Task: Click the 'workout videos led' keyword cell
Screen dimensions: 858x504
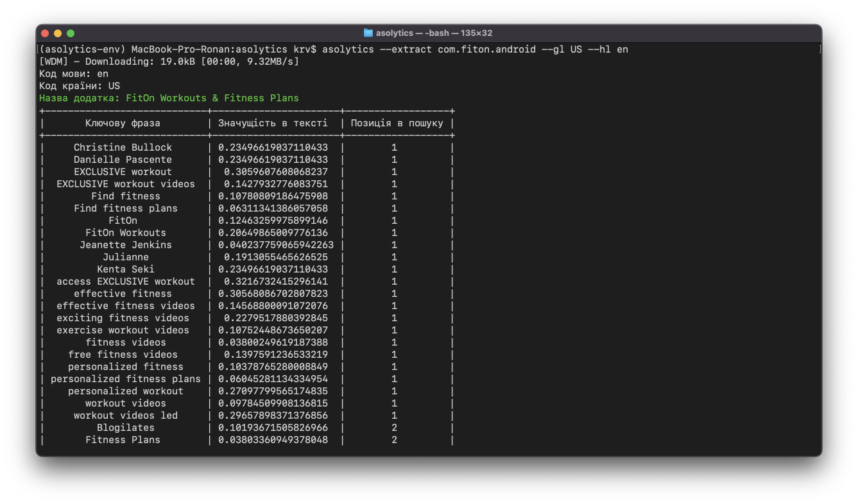Action: click(126, 416)
